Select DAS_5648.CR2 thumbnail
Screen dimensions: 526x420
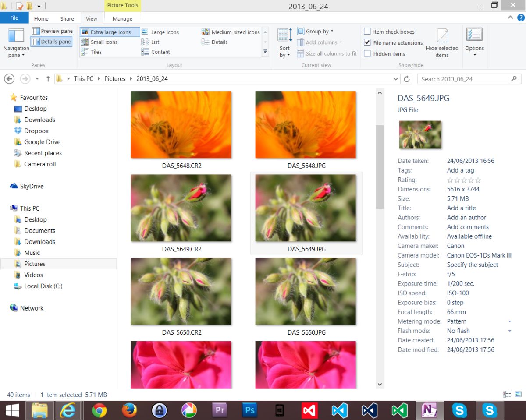click(x=181, y=125)
